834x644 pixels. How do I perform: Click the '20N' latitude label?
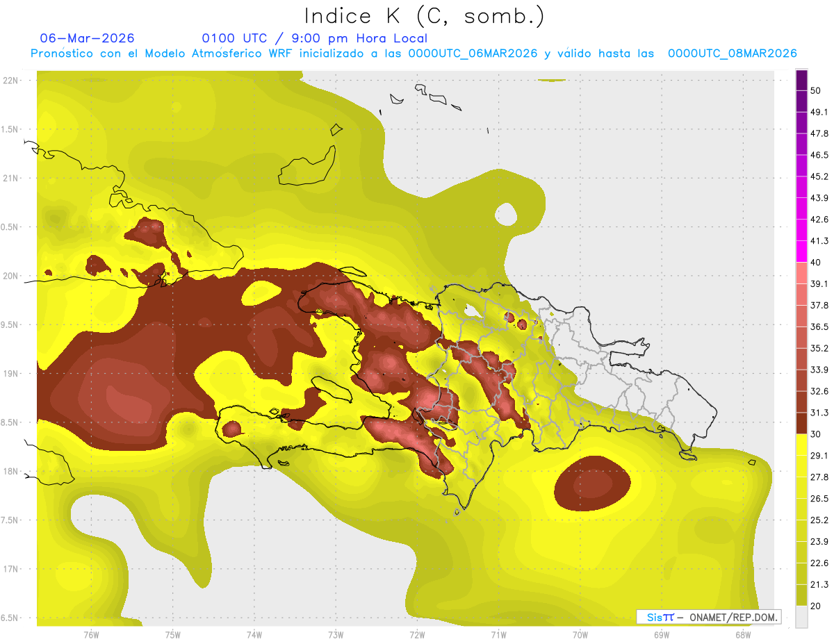(x=11, y=276)
